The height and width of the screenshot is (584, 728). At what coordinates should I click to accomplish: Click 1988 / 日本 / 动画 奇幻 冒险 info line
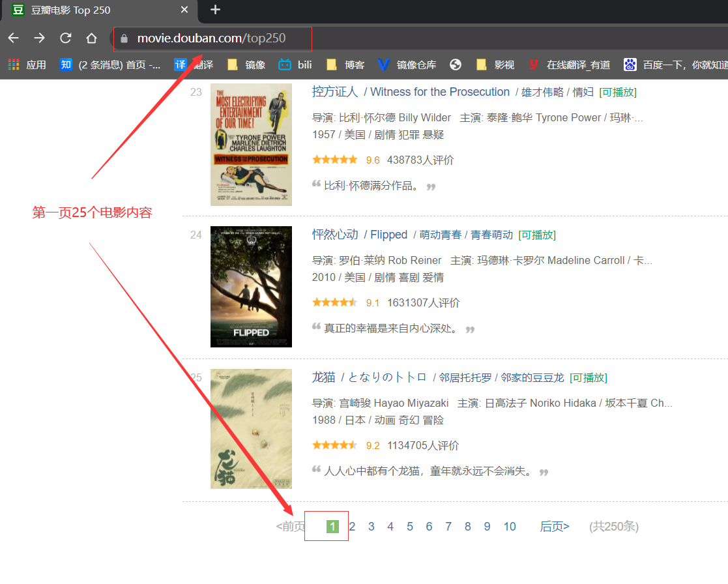point(378,420)
